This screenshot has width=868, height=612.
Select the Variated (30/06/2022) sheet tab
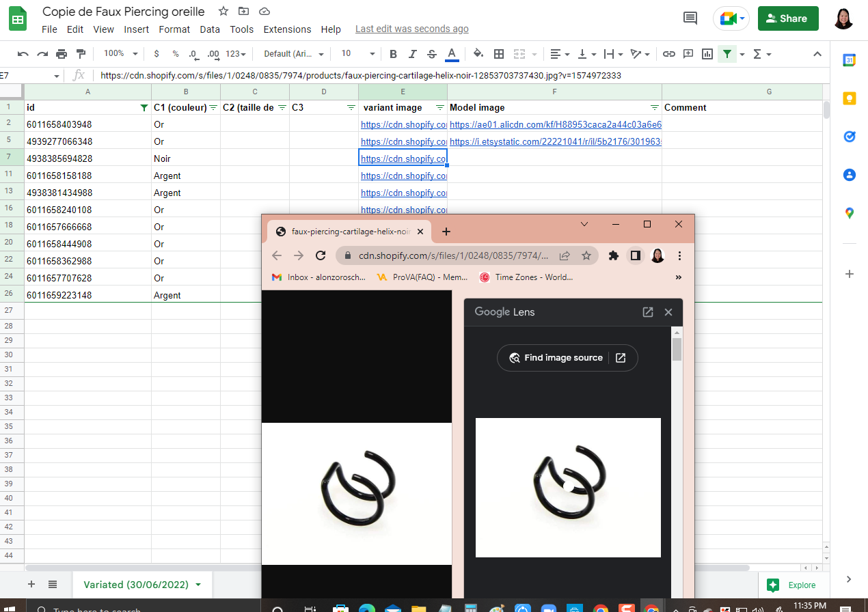(x=142, y=585)
